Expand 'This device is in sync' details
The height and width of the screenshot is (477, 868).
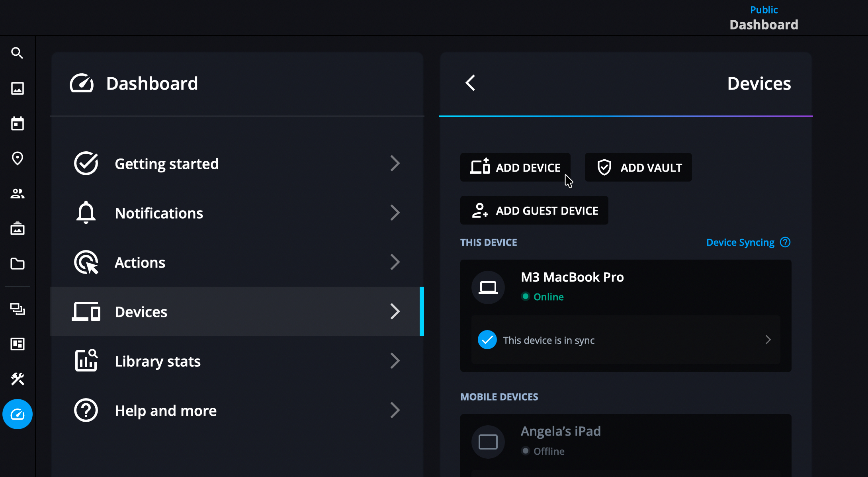tap(768, 340)
